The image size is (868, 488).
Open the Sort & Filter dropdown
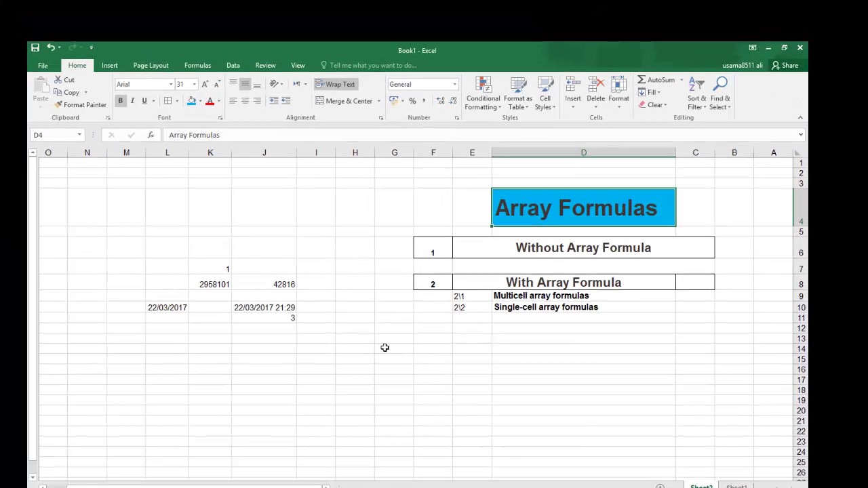coord(696,94)
